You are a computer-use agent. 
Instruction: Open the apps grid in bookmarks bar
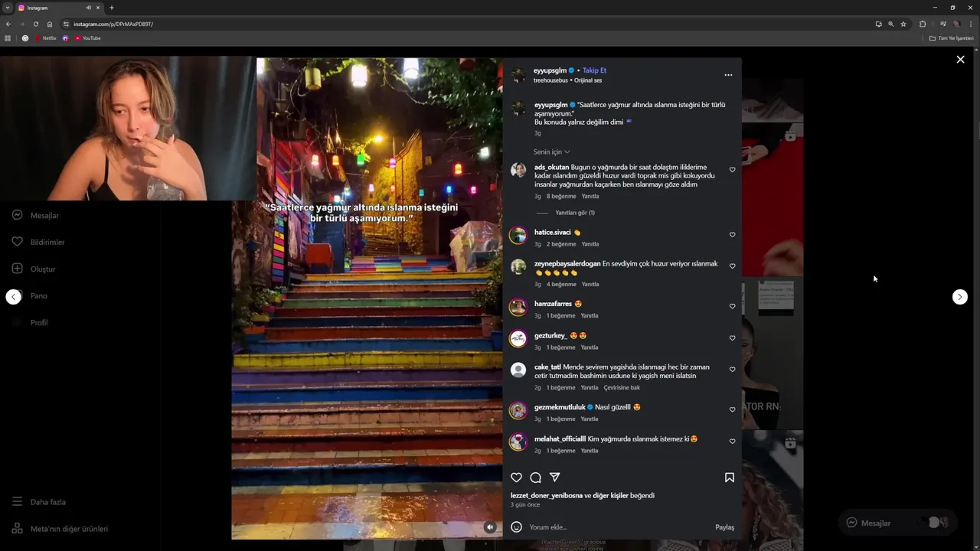coord(8,38)
